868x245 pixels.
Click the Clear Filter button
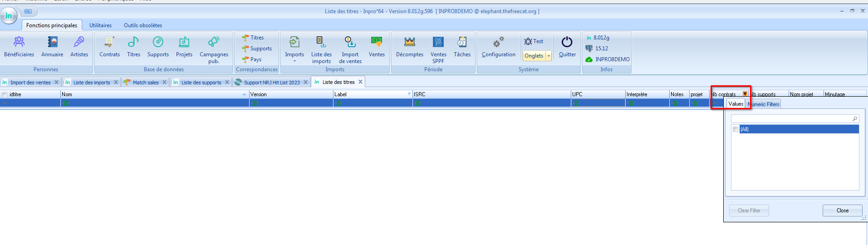point(749,211)
